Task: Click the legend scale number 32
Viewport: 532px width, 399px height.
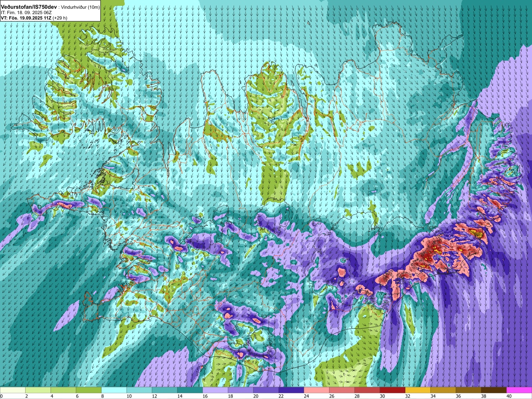Action: click(x=408, y=396)
